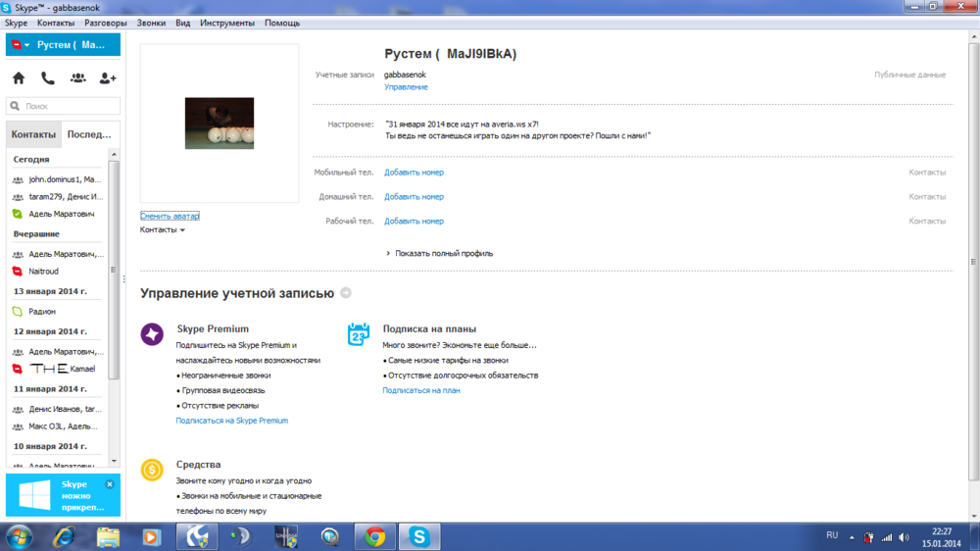Launch Internet Explorer from taskbar
The height and width of the screenshot is (551, 980).
pyautogui.click(x=64, y=537)
